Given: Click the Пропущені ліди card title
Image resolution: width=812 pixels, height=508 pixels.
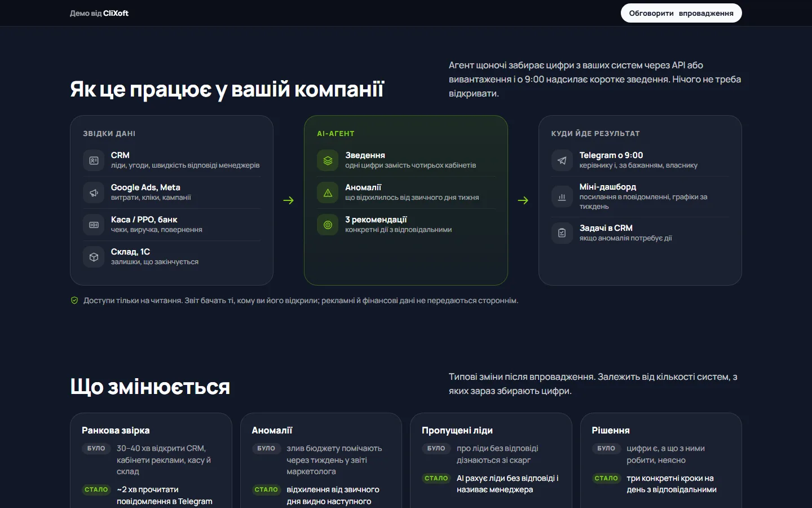Looking at the screenshot, I should click(457, 431).
